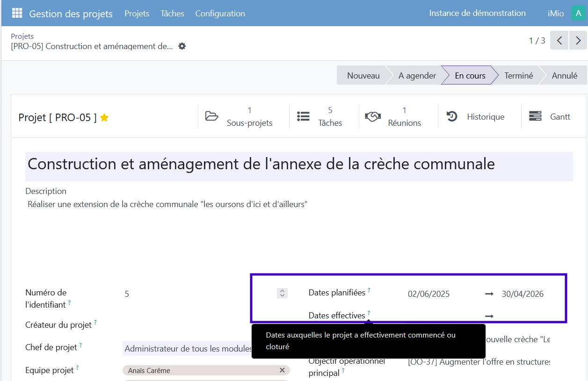Image resolution: width=588 pixels, height=381 pixels.
Task: Click the identifier number stepper arrows
Action: [282, 293]
